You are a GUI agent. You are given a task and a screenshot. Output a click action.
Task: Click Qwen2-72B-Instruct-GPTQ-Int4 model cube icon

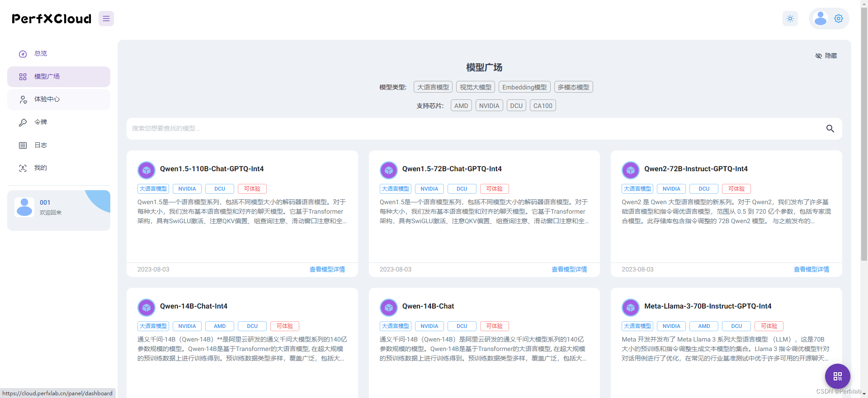click(x=631, y=170)
